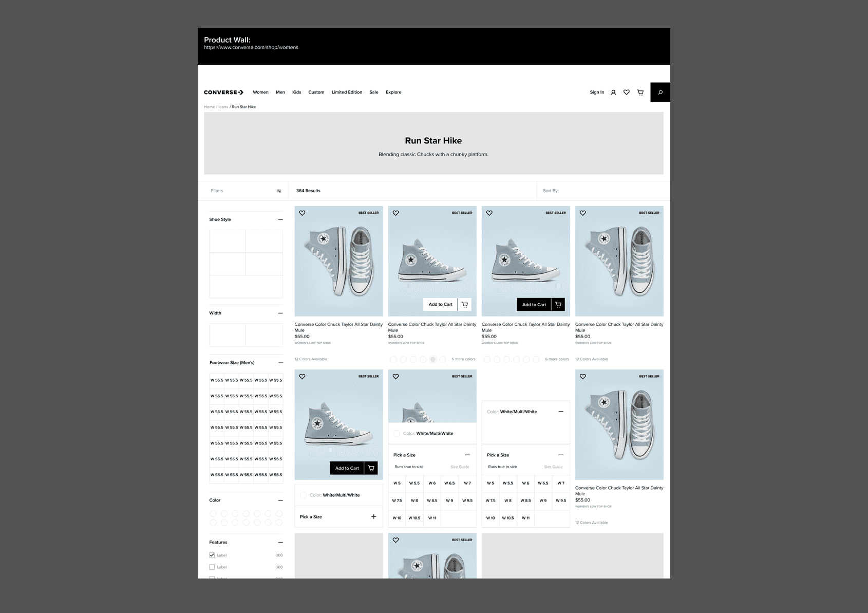Check the unchecked Label checkbox under Features
Screen dimensions: 868x613
212,567
